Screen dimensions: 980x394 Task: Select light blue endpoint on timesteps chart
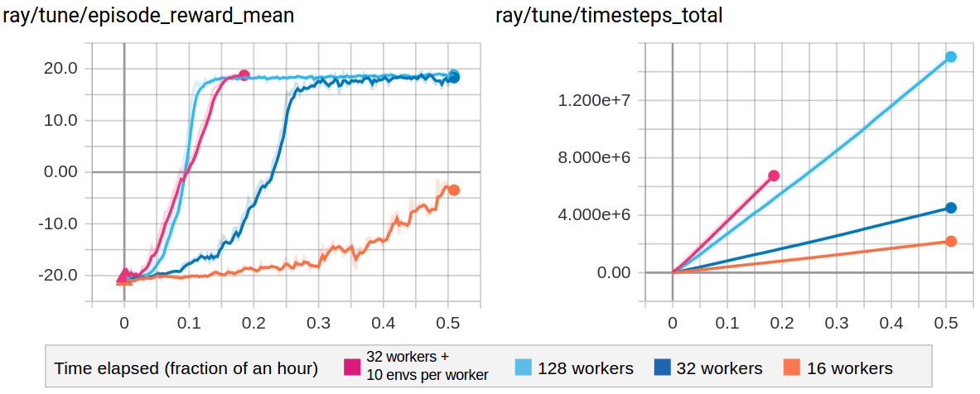[x=951, y=57]
